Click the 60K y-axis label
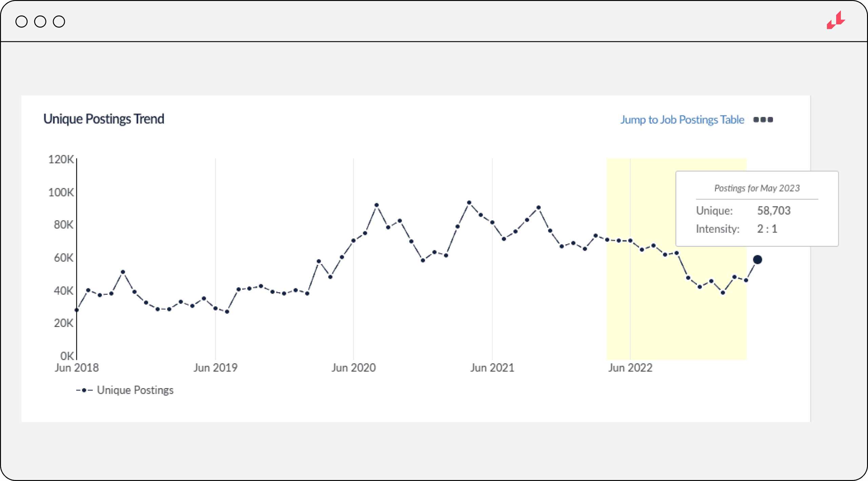Image resolution: width=868 pixels, height=481 pixels. pos(64,258)
